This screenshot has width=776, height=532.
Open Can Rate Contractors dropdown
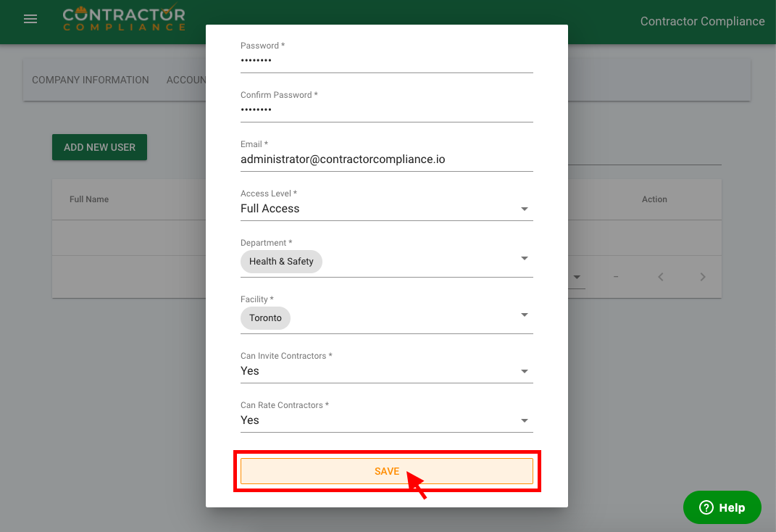(x=525, y=421)
